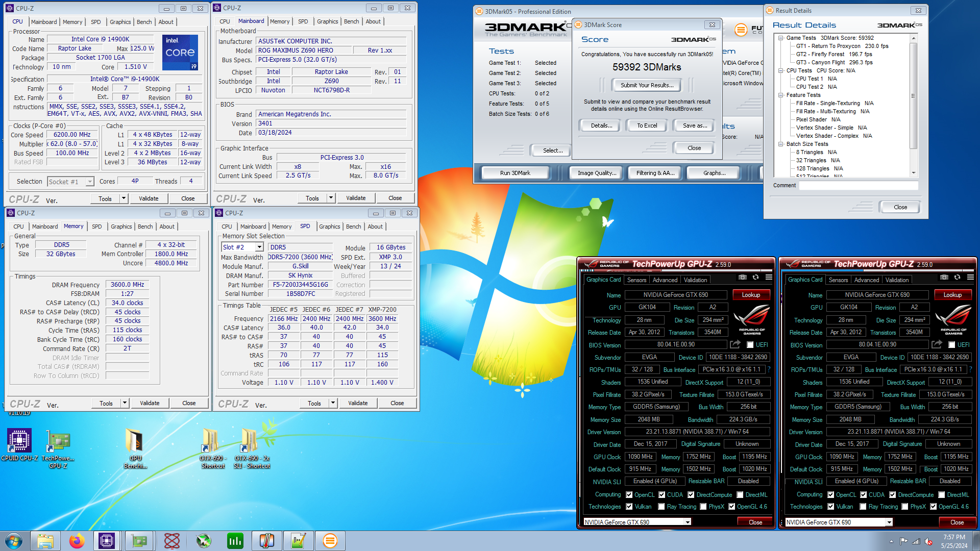Screen dimensions: 980x551
Task: Select the CPU-Z taskbar icon
Action: point(107,541)
